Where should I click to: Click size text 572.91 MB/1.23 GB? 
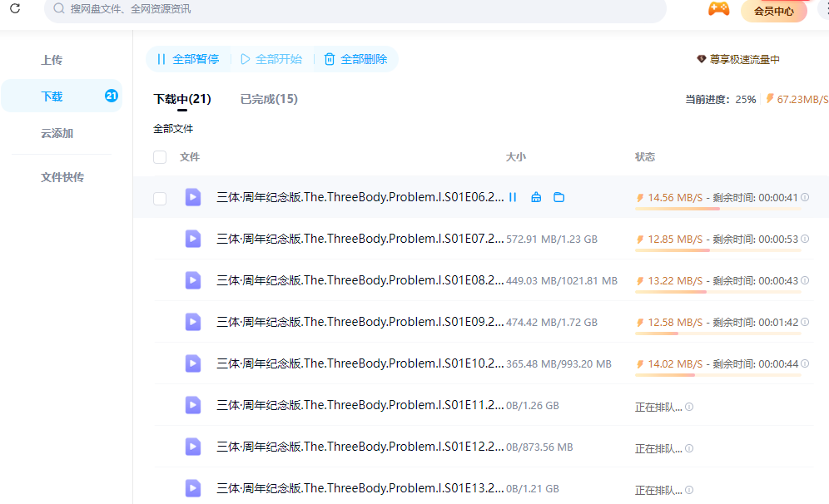[x=552, y=240]
